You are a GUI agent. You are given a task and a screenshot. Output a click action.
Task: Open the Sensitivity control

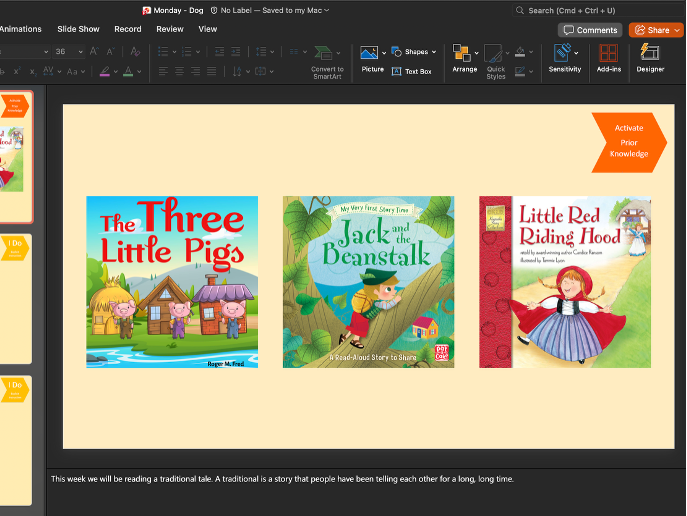[x=565, y=58]
